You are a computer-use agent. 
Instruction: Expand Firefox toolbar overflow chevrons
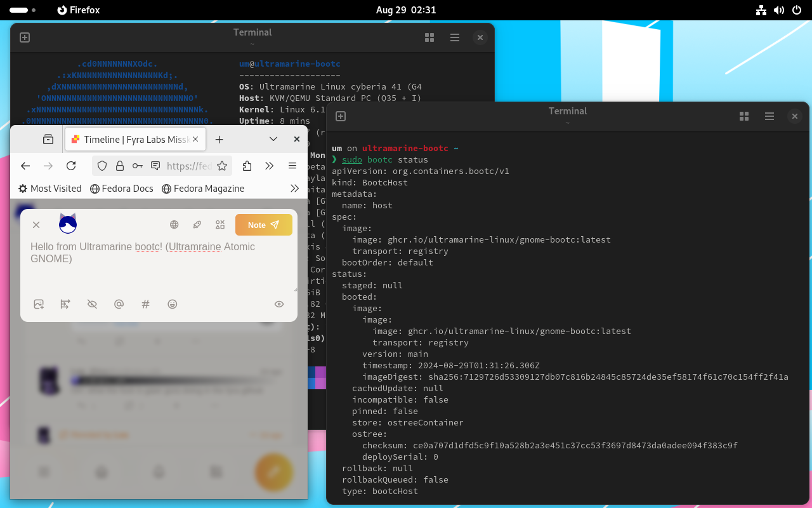coord(270,166)
